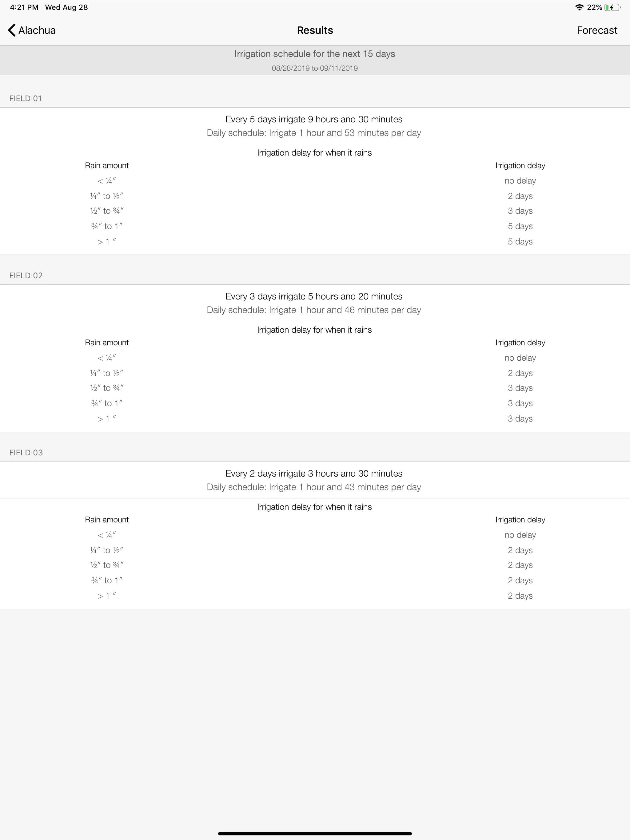Viewport: 630px width, 840px height.
Task: Tap the FIELD 01 section header
Action: pyautogui.click(x=26, y=98)
